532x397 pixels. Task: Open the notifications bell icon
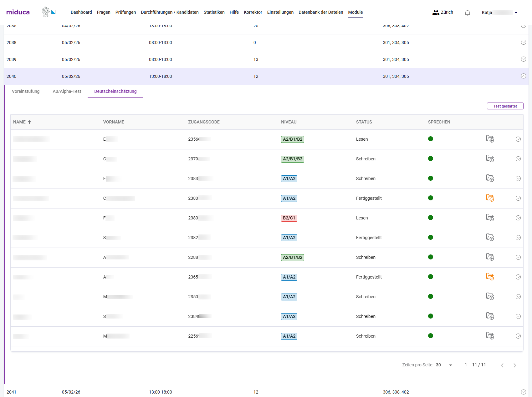(x=468, y=13)
